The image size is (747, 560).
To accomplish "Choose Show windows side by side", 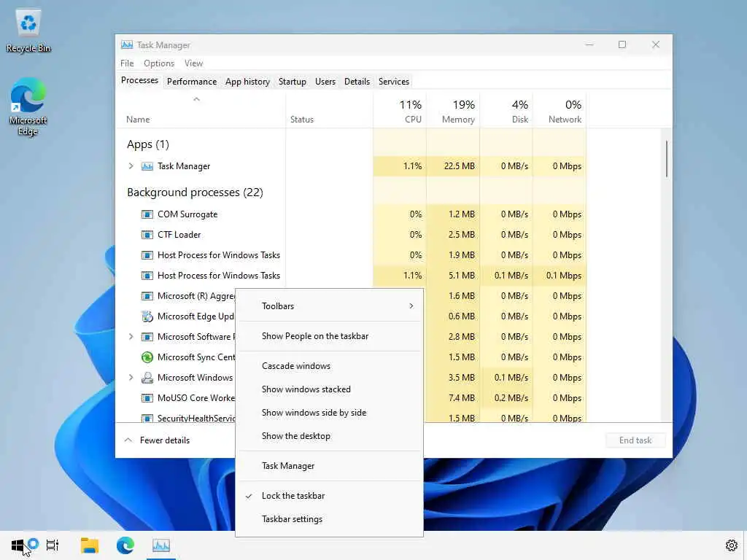I will tap(329, 413).
